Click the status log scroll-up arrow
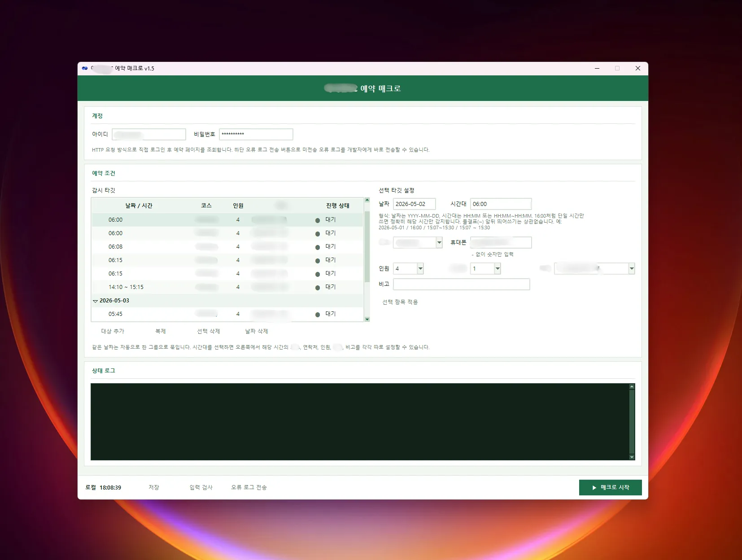 click(632, 386)
